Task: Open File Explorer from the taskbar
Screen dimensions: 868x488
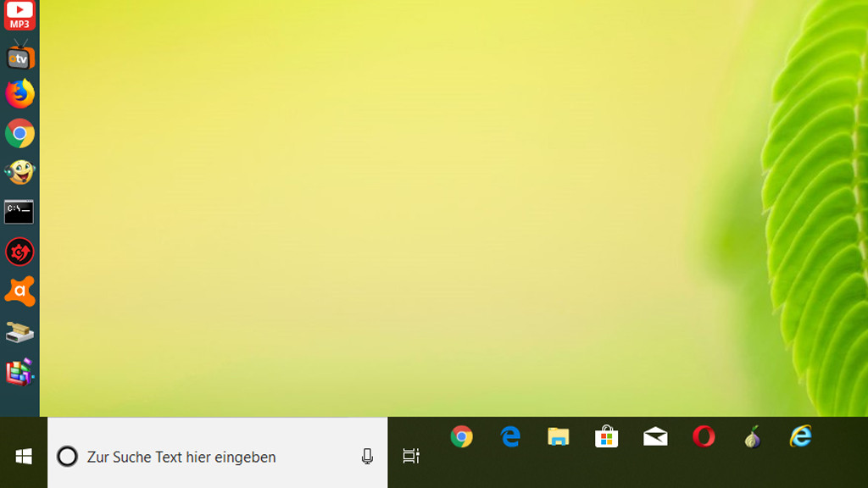Action: 558,438
